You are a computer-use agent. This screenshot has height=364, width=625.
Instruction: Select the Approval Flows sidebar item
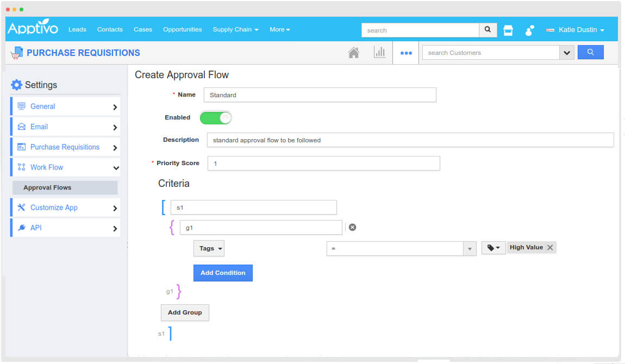click(65, 187)
